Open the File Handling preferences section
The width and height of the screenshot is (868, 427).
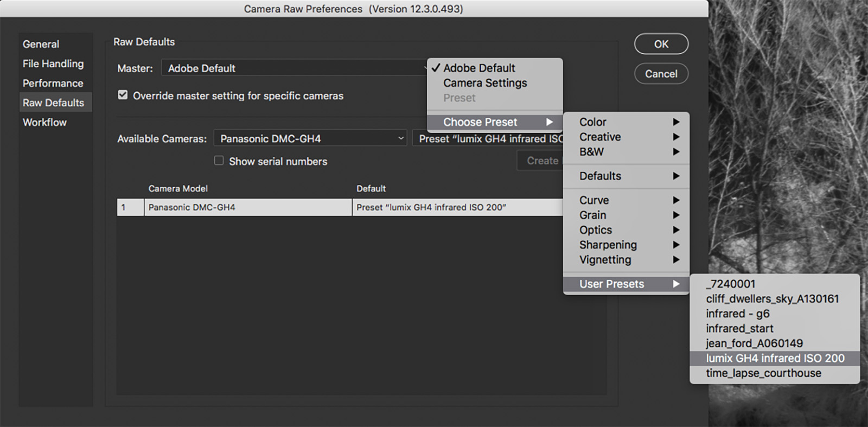pyautogui.click(x=53, y=63)
